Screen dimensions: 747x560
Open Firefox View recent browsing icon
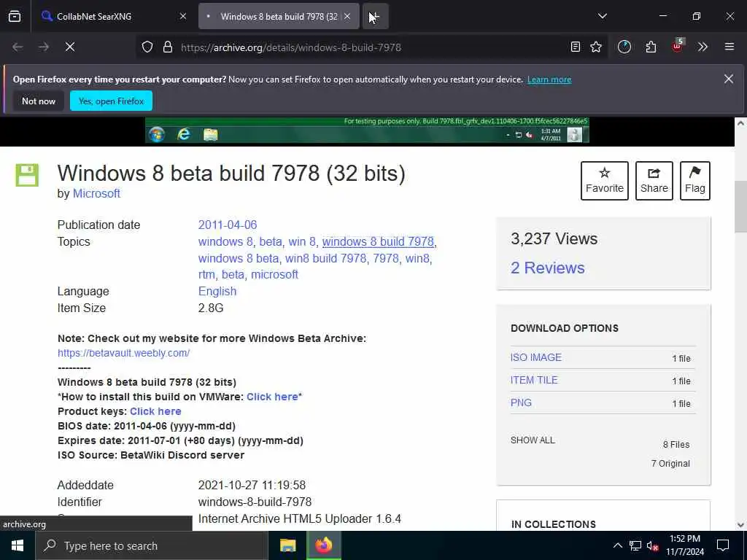tap(15, 16)
